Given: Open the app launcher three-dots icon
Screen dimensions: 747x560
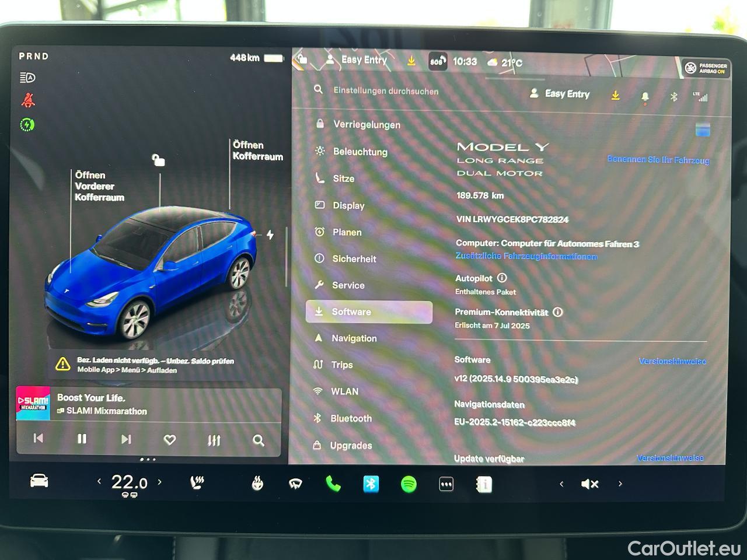Looking at the screenshot, I should point(446,485).
